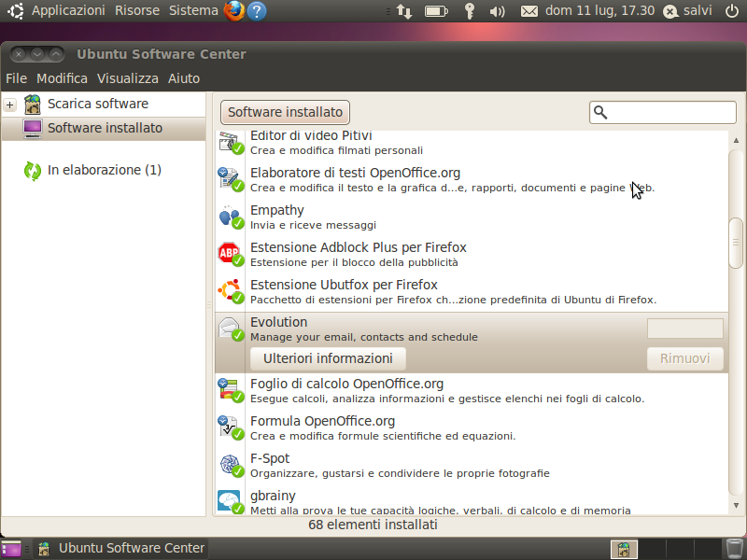
Task: Click the Foglio di calcolo OpenOffice.org icon
Action: [231, 390]
